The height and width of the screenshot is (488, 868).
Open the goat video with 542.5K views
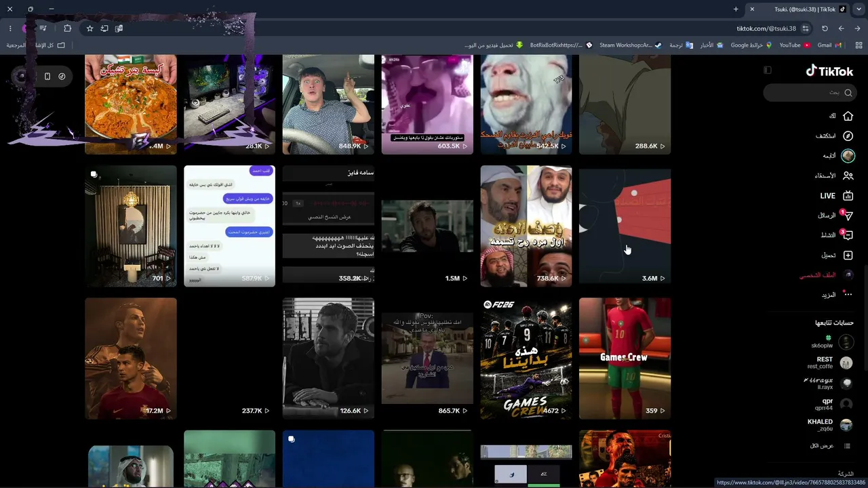tap(526, 104)
